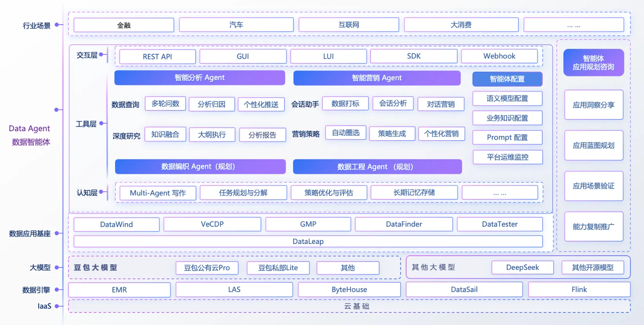Click 数据编织 Agent（规划）banner

[x=200, y=166]
